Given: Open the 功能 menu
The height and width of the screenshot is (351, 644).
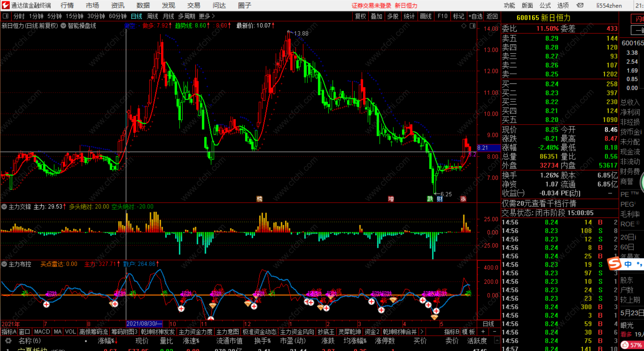Looking at the screenshot, I should [509, 5].
